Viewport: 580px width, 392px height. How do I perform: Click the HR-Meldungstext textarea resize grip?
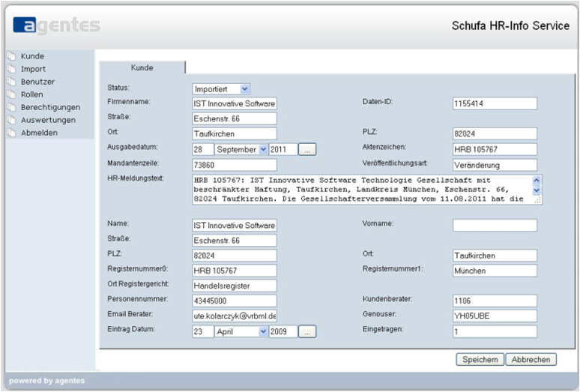point(537,199)
